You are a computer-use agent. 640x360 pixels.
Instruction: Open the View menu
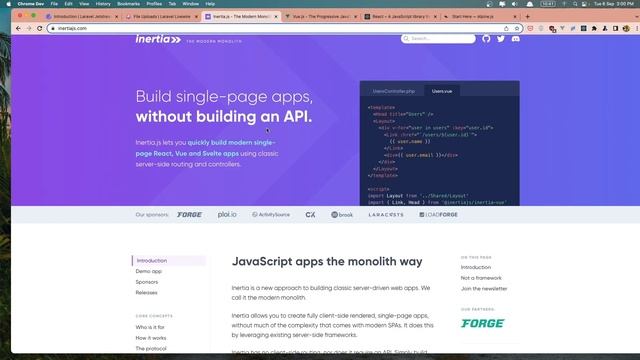[x=84, y=4]
